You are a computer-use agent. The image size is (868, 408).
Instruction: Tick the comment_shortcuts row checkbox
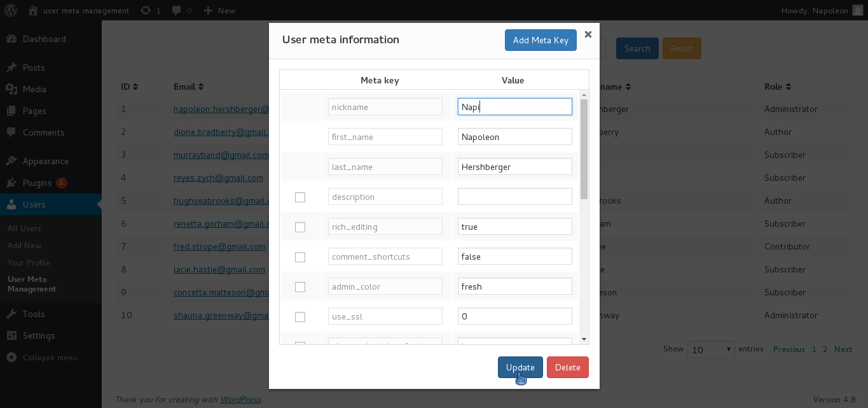click(300, 257)
